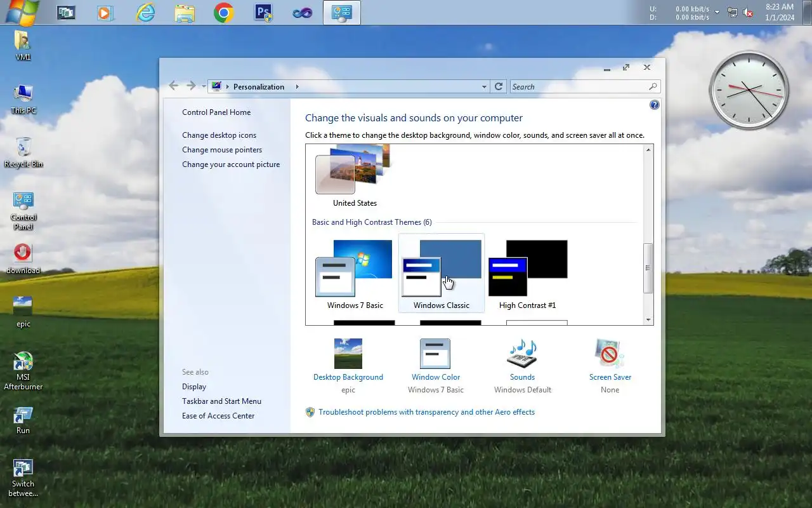Viewport: 812px width, 508px height.
Task: Expand the arrow before Personalization breadcrumb
Action: click(x=227, y=86)
